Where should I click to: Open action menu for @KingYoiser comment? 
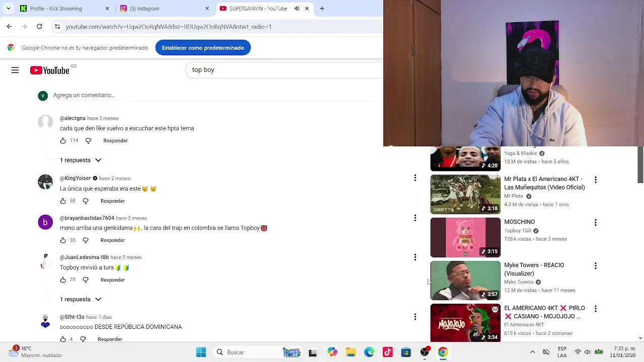[415, 178]
